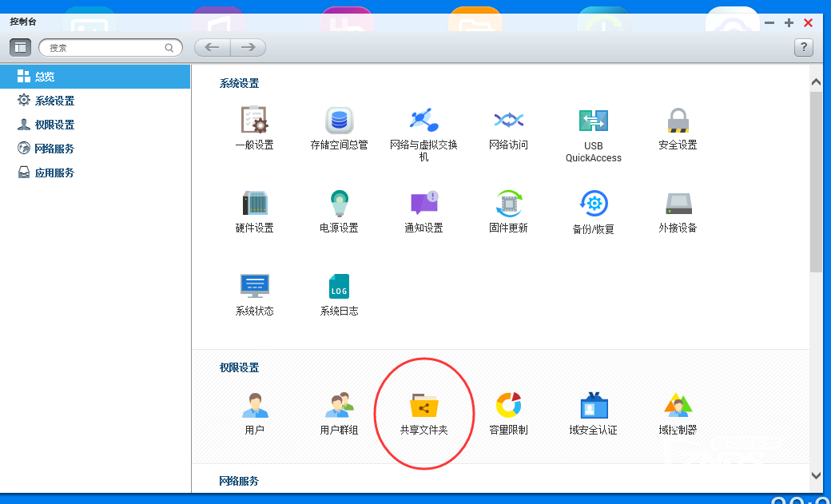This screenshot has height=504, width=831.
Task: Open 系统日志 system log icon
Action: pos(339,286)
